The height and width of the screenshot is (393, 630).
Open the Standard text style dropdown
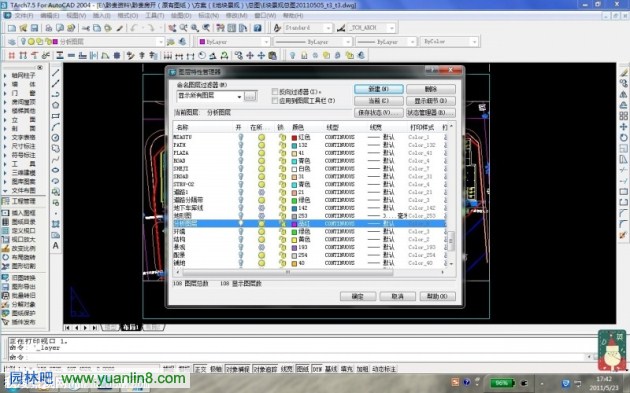(x=328, y=28)
